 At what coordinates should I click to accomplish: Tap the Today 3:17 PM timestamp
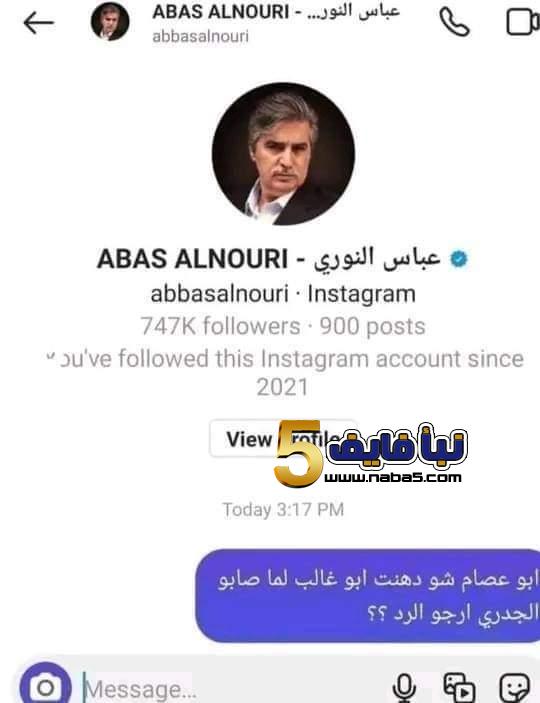point(283,510)
